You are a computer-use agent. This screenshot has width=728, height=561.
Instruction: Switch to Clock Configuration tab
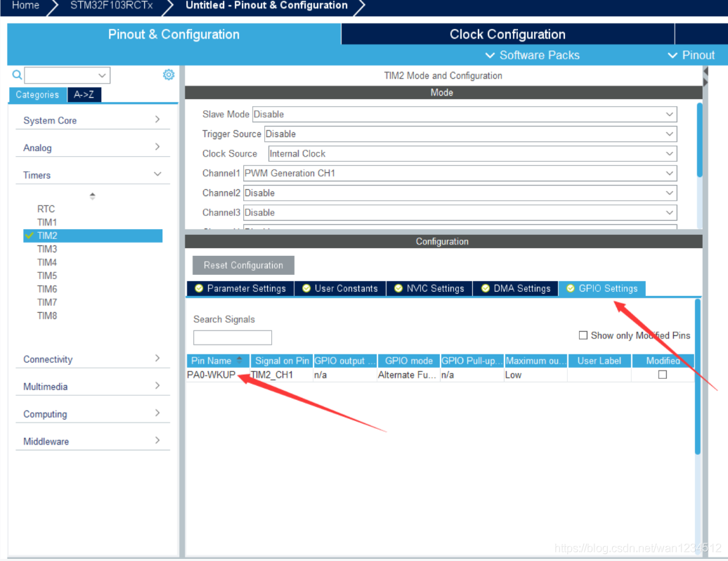click(x=507, y=34)
